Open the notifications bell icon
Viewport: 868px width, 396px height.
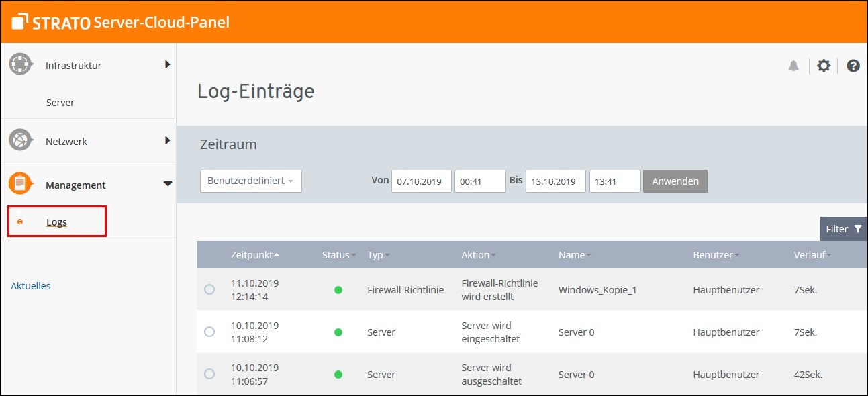(793, 65)
